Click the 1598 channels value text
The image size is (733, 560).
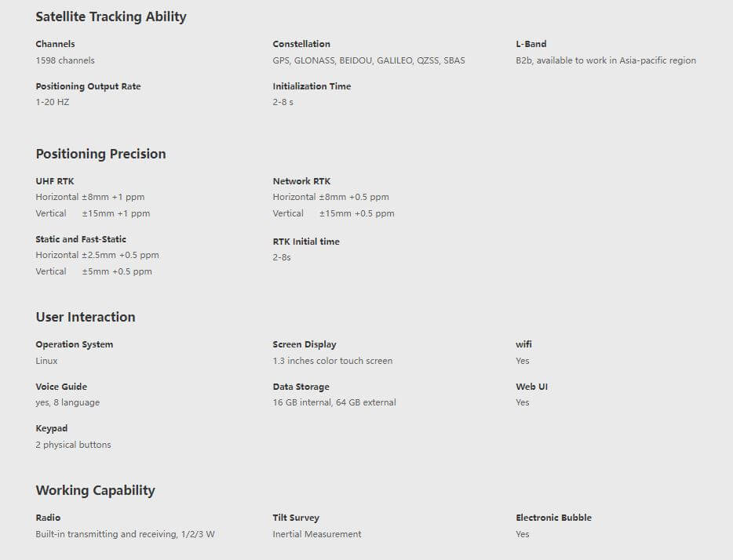[x=65, y=60]
